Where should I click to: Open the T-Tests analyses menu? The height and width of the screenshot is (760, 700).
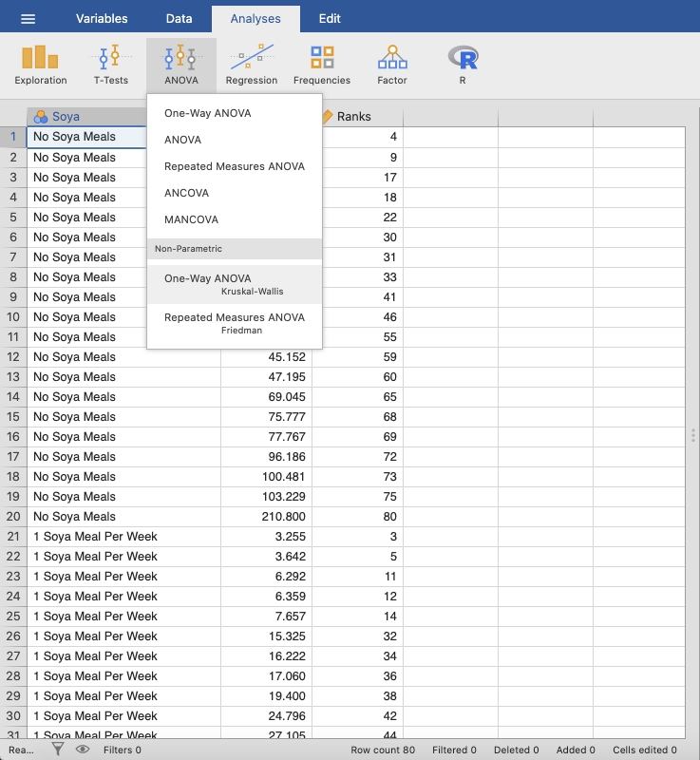[x=111, y=65]
